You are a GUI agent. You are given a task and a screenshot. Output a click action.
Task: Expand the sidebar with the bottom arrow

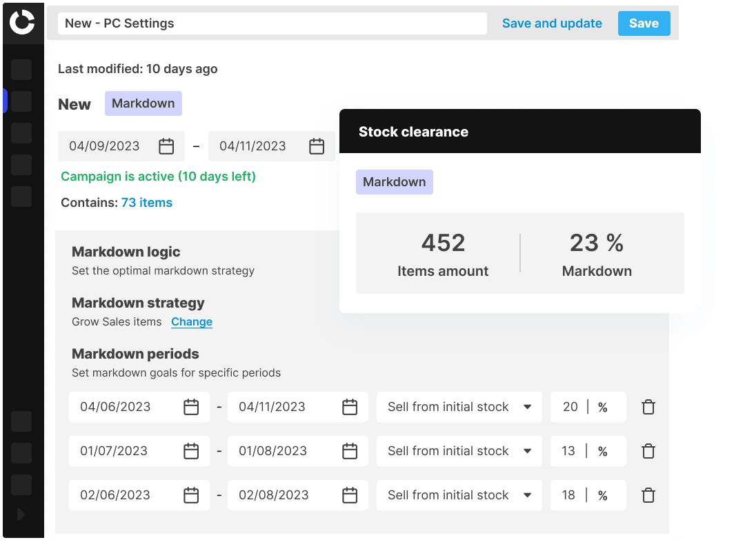point(21,514)
